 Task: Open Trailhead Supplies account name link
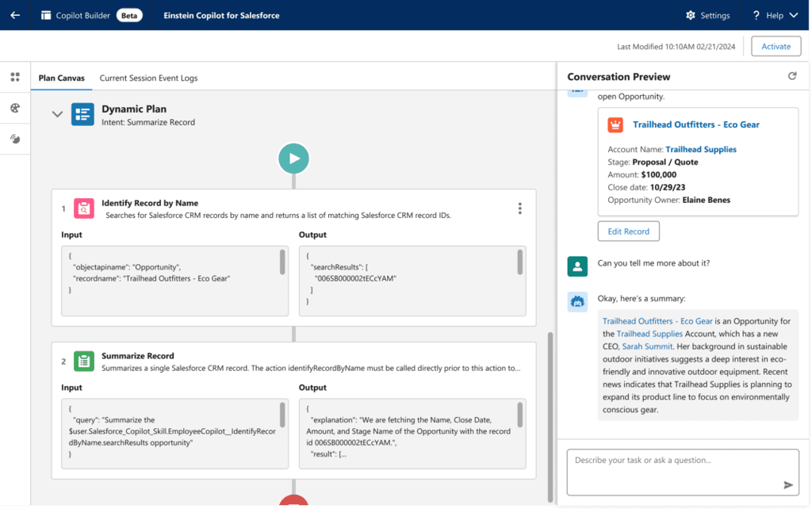(701, 149)
